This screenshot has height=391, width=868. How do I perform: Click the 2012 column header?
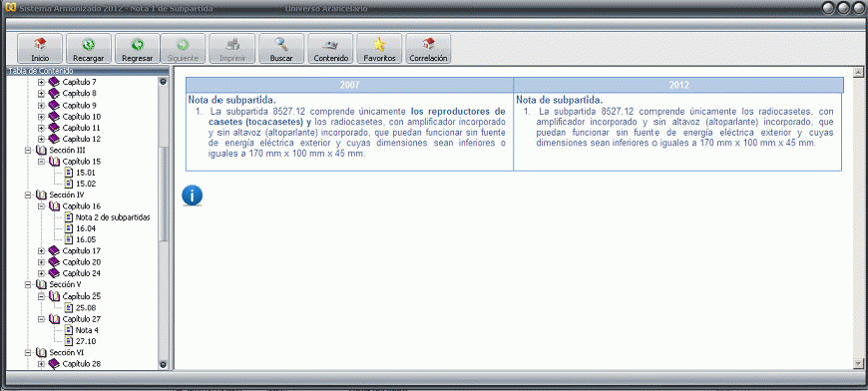click(x=678, y=85)
